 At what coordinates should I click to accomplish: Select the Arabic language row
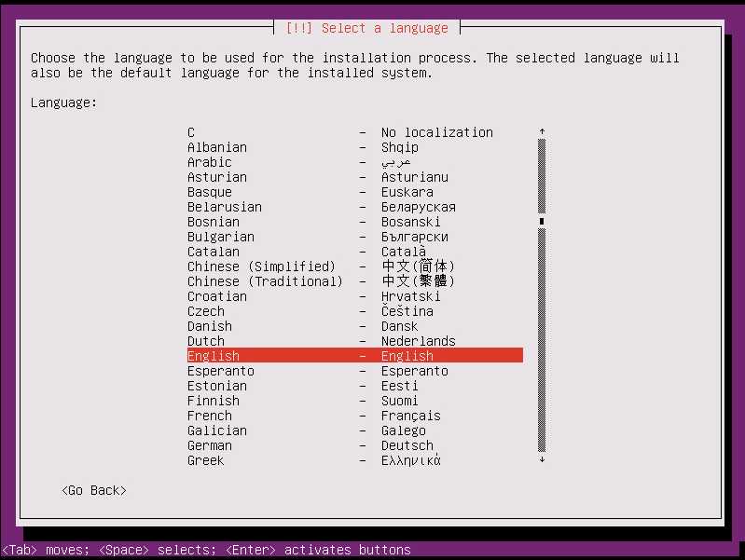coord(355,162)
